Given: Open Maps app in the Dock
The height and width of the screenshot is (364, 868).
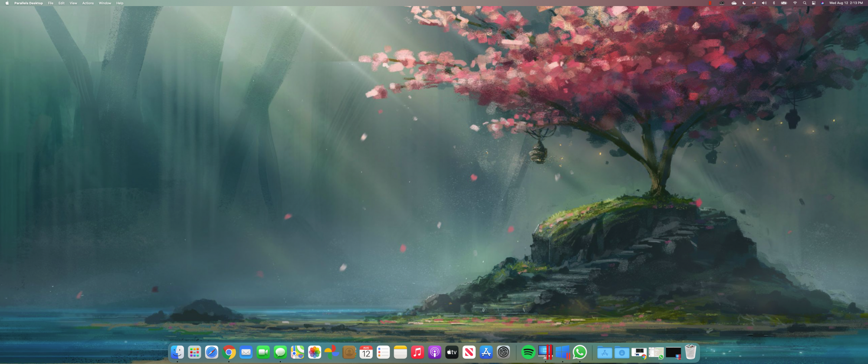Looking at the screenshot, I should pyautogui.click(x=297, y=352).
